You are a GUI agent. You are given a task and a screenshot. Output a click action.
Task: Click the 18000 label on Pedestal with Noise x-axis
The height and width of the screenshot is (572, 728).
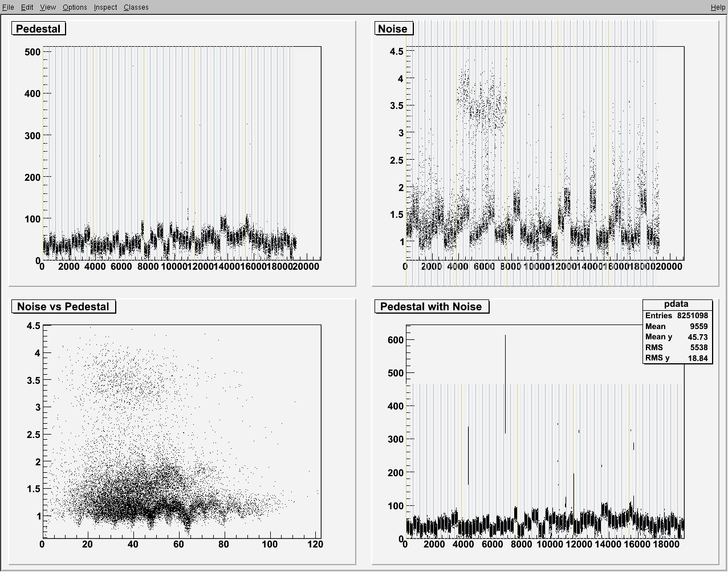point(666,544)
